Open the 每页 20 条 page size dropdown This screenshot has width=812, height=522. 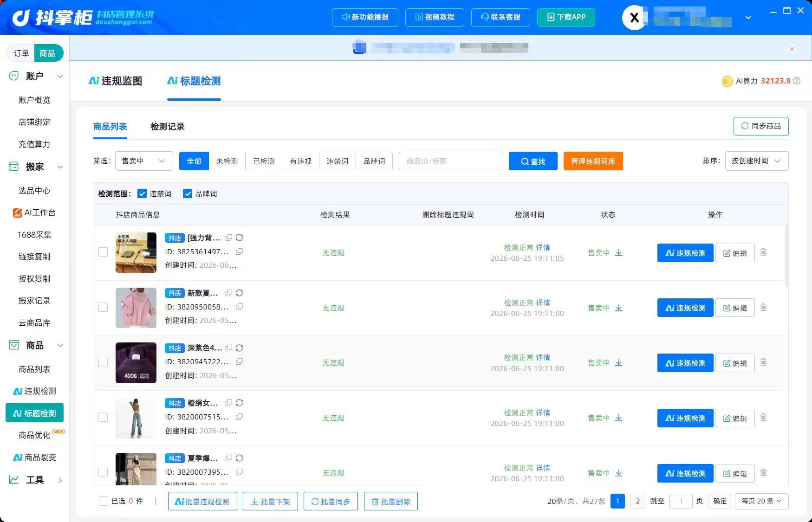761,501
